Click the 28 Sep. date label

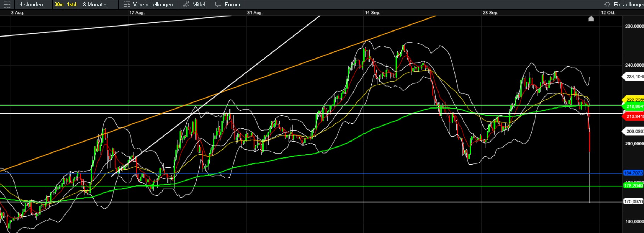point(490,13)
